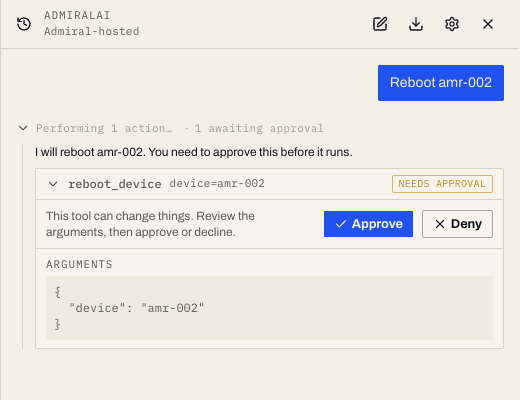The height and width of the screenshot is (400, 520).
Task: Click the reboot_device tool name
Action: point(115,184)
